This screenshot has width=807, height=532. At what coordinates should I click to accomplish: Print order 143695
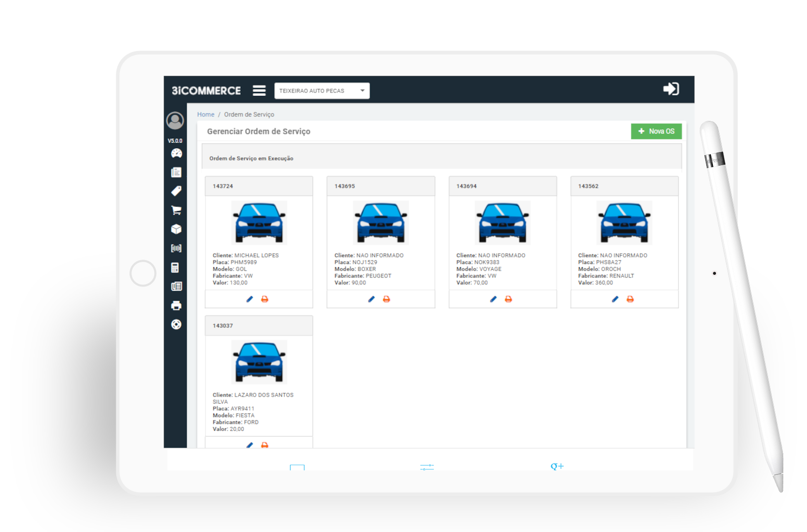click(386, 299)
